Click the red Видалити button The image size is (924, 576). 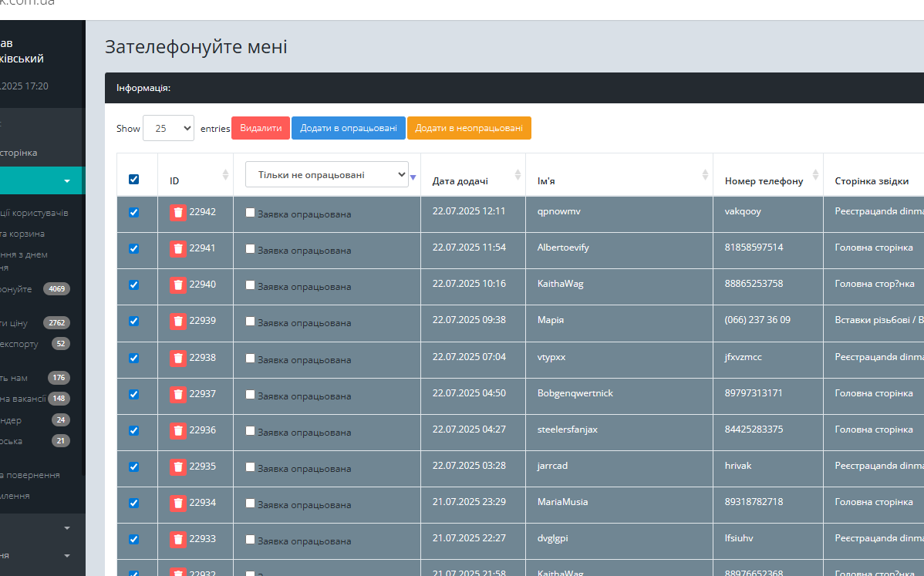click(x=261, y=128)
